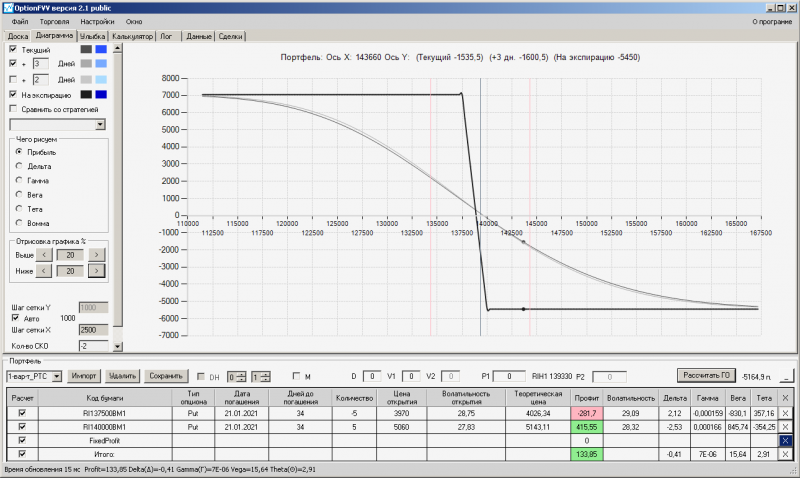Toggle the Авто grid step checkbox
The height and width of the screenshot is (478, 800).
coord(15,318)
